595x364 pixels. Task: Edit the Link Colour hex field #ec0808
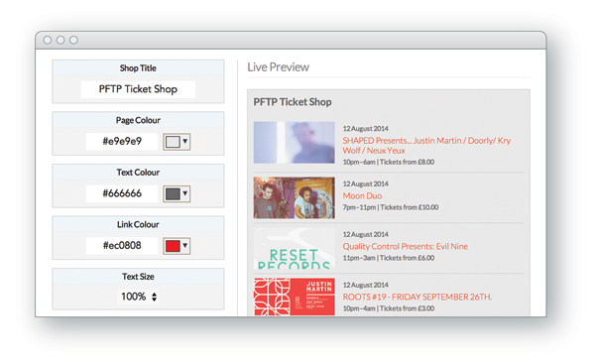pyautogui.click(x=122, y=246)
